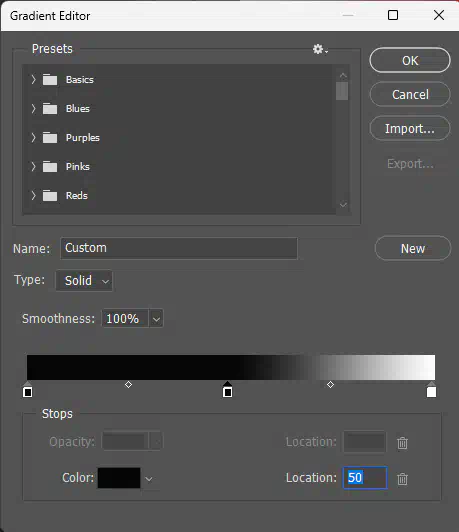This screenshot has width=459, height=532.
Task: Open the Color swatch dropdown arrow
Action: [149, 479]
